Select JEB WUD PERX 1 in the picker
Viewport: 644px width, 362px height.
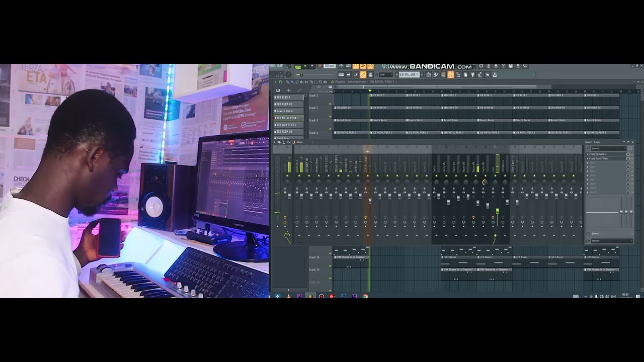pyautogui.click(x=289, y=125)
